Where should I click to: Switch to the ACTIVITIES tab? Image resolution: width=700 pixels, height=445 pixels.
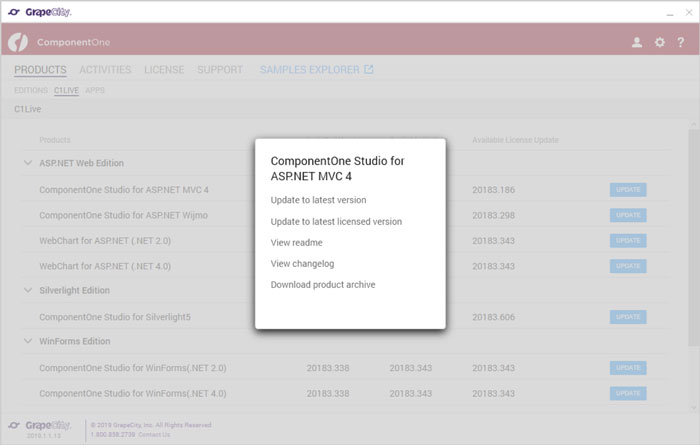tap(105, 70)
